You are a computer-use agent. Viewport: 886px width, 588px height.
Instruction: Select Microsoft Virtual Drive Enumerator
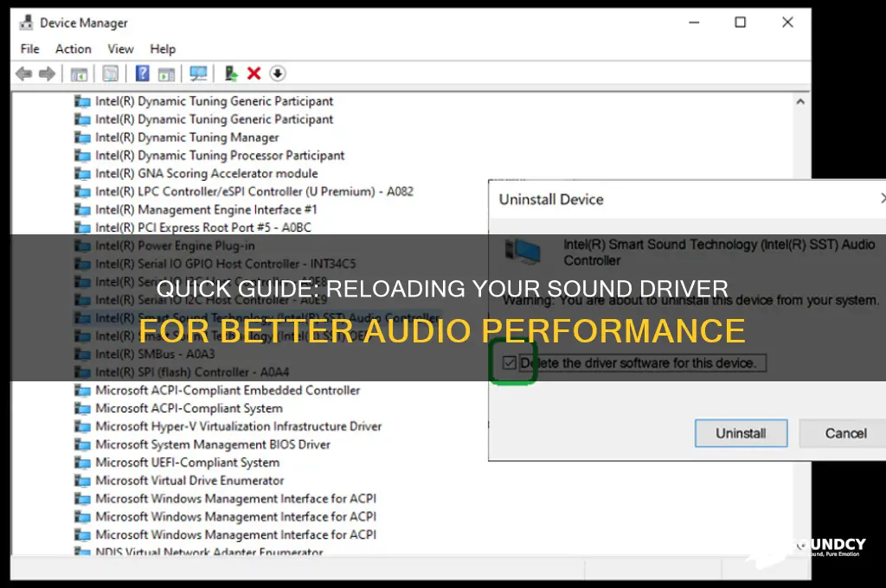tap(179, 481)
